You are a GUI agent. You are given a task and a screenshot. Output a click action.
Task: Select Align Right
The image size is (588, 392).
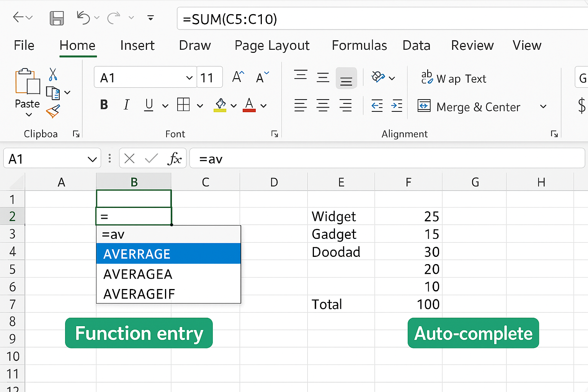(346, 105)
